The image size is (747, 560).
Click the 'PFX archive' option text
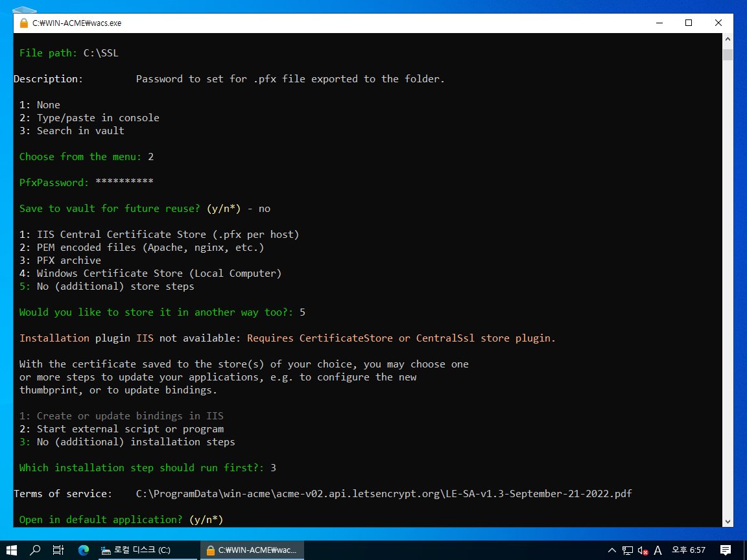[x=69, y=260]
